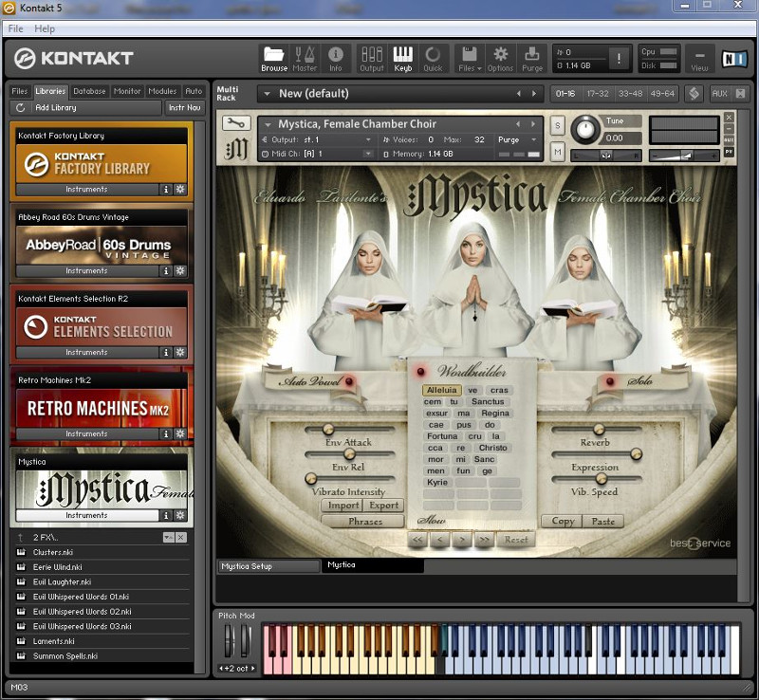759x700 pixels.
Task: Click the Env Attack slider knob
Action: pos(328,429)
